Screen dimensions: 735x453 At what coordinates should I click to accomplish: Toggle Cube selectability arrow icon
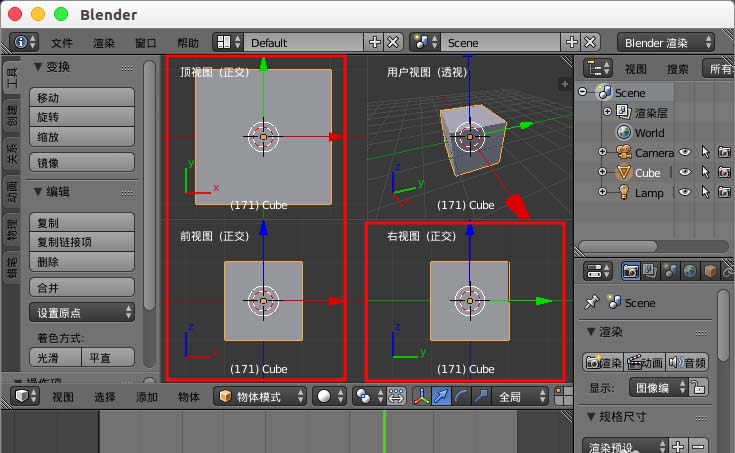pyautogui.click(x=705, y=172)
